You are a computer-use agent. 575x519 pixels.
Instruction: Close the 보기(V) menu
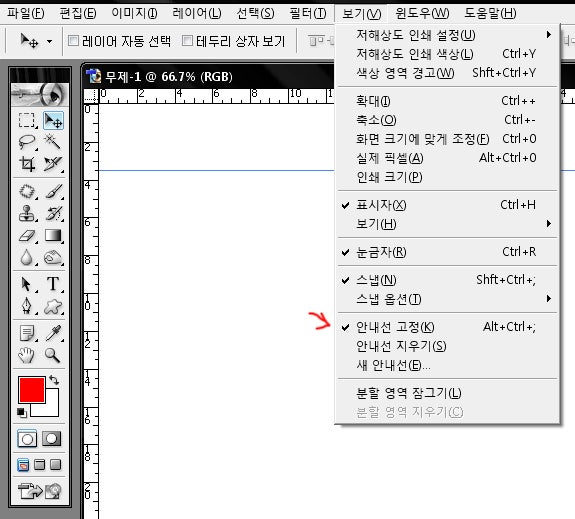click(361, 14)
